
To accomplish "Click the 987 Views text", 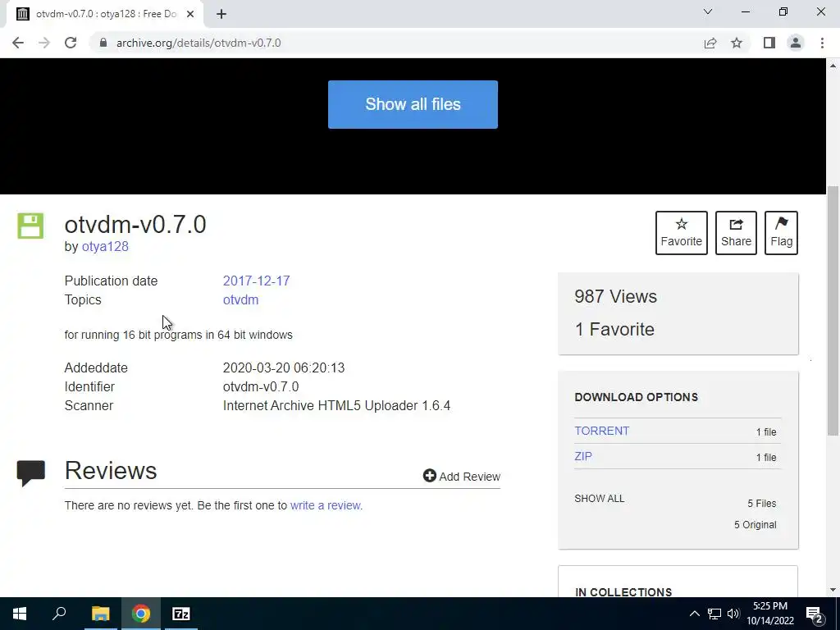I will (615, 296).
